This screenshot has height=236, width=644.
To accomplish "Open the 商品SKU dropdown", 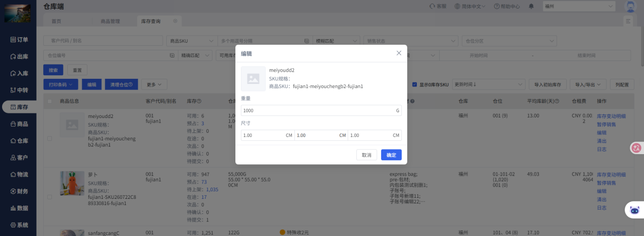I will click(191, 41).
